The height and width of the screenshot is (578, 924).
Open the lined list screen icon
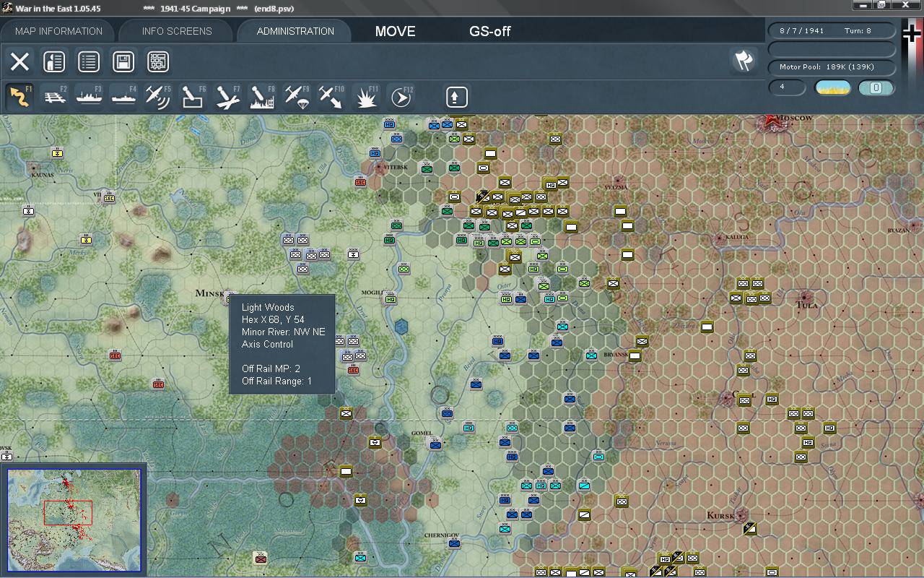click(x=89, y=61)
